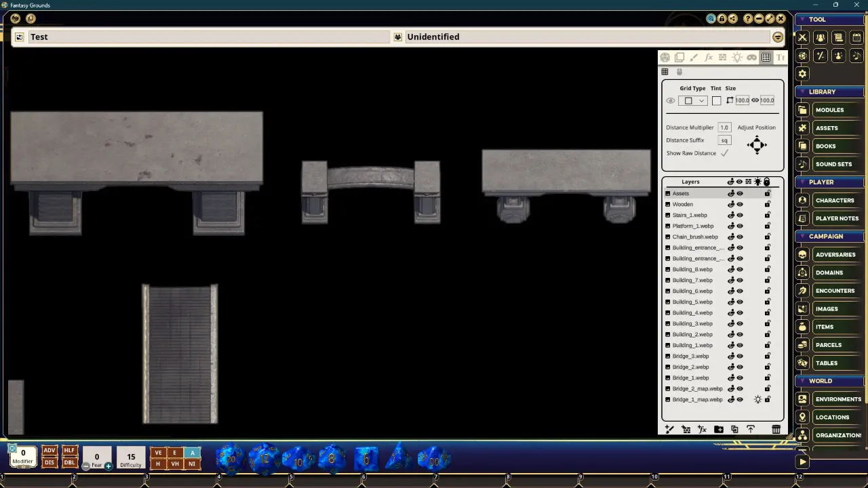Click the HLF modifier button
Image resolution: width=868 pixels, height=488 pixels.
coord(69,451)
